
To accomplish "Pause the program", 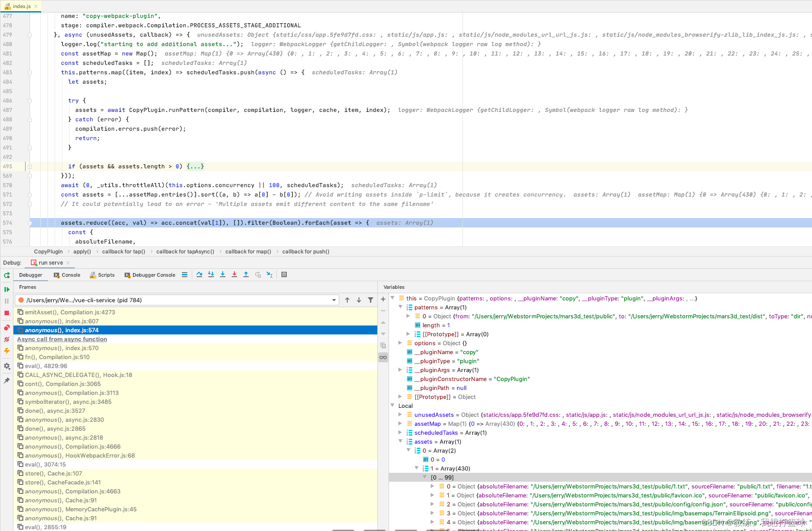I will pyautogui.click(x=7, y=301).
